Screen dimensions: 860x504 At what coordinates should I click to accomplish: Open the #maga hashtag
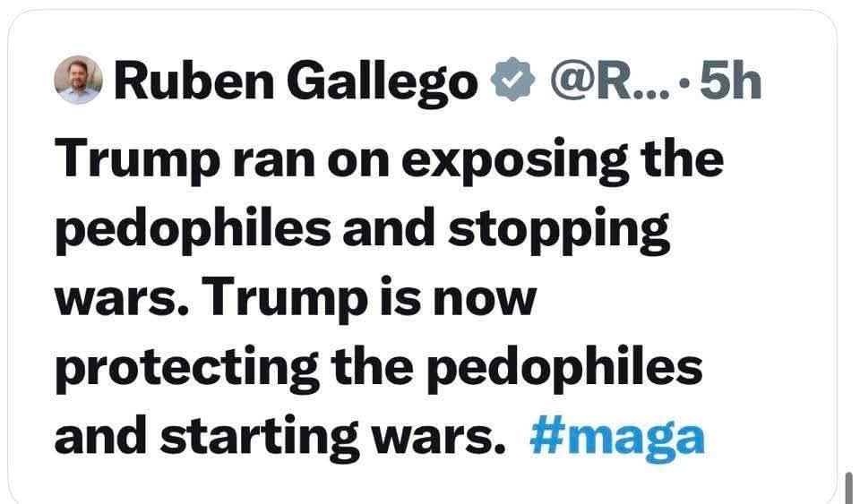[617, 438]
